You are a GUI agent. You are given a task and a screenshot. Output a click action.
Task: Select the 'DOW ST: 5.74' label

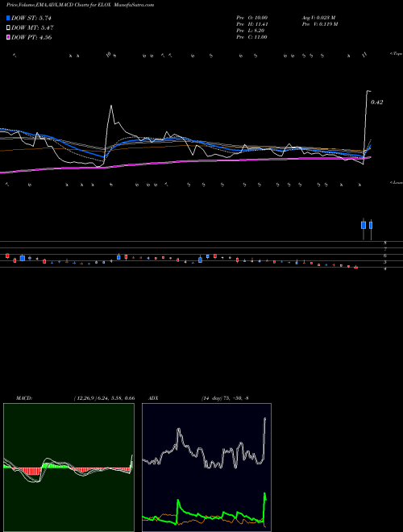click(31, 18)
